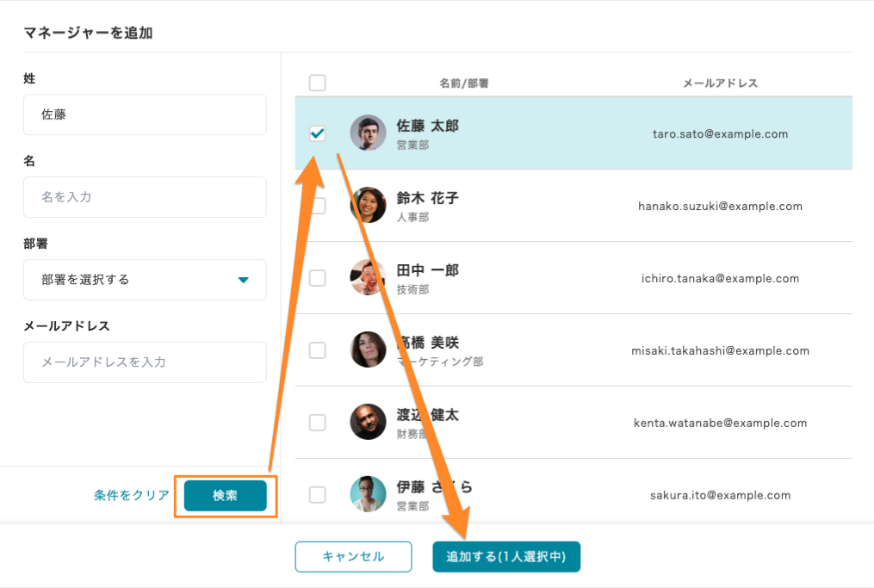Image resolution: width=874 pixels, height=588 pixels.
Task: Tick the select-all checkbox in table header
Action: coord(318,83)
